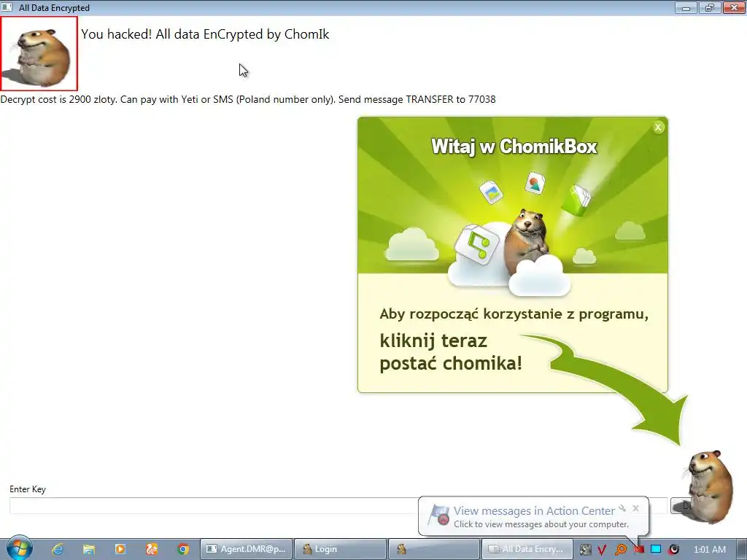Click the red flag Action Center tray icon
The width and height of the screenshot is (747, 560).
point(638,550)
